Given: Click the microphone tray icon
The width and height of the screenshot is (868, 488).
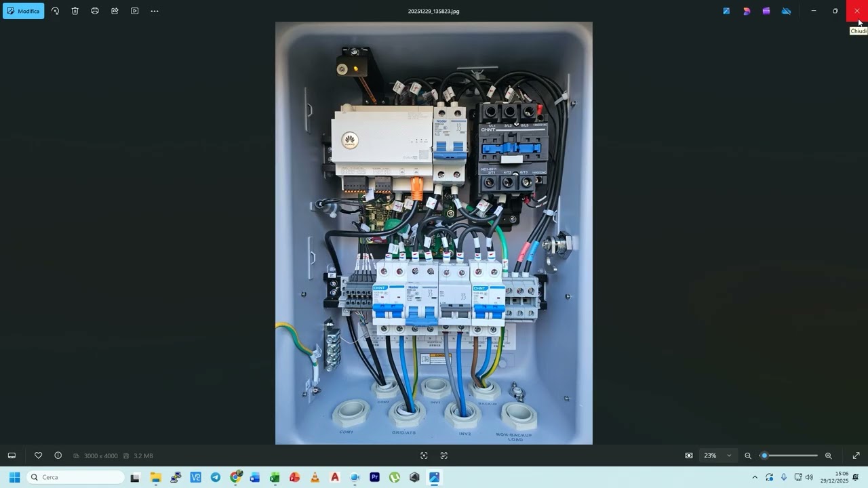Looking at the screenshot, I should (x=784, y=477).
